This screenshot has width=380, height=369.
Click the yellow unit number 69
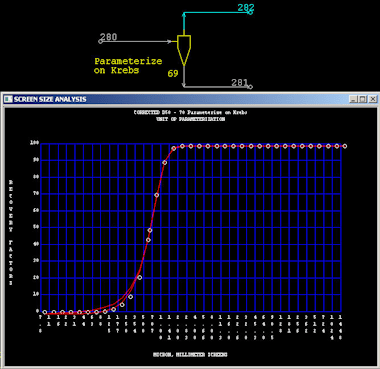click(x=173, y=73)
